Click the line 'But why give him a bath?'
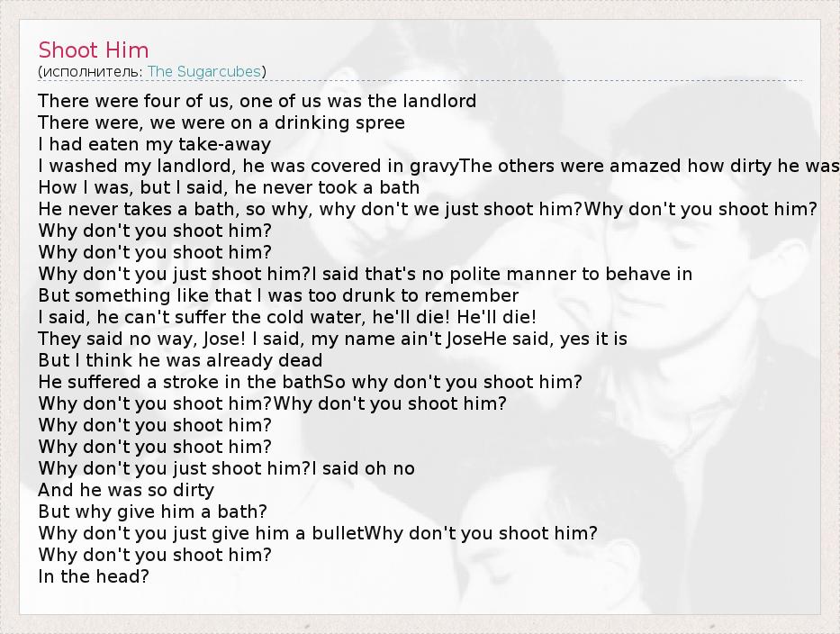 click(x=152, y=512)
